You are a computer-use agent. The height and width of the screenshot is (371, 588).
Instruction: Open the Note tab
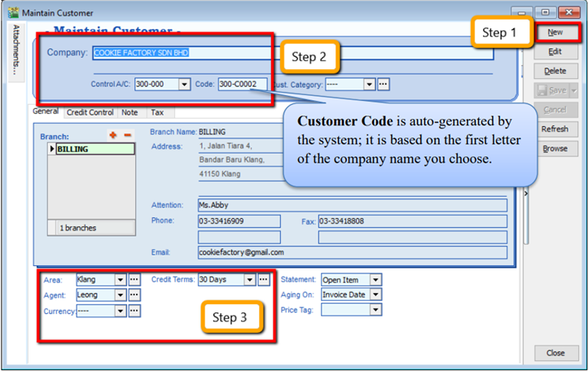(x=130, y=112)
